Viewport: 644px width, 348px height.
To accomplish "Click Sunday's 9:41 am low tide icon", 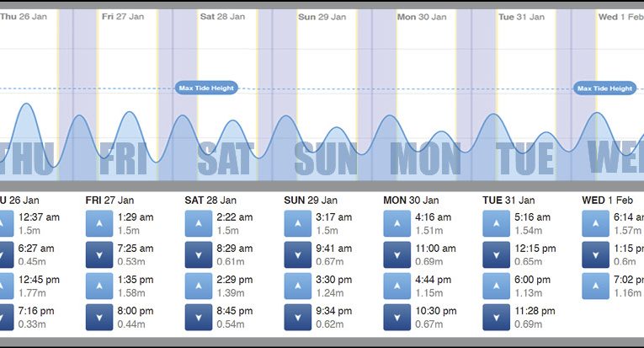I will point(297,254).
